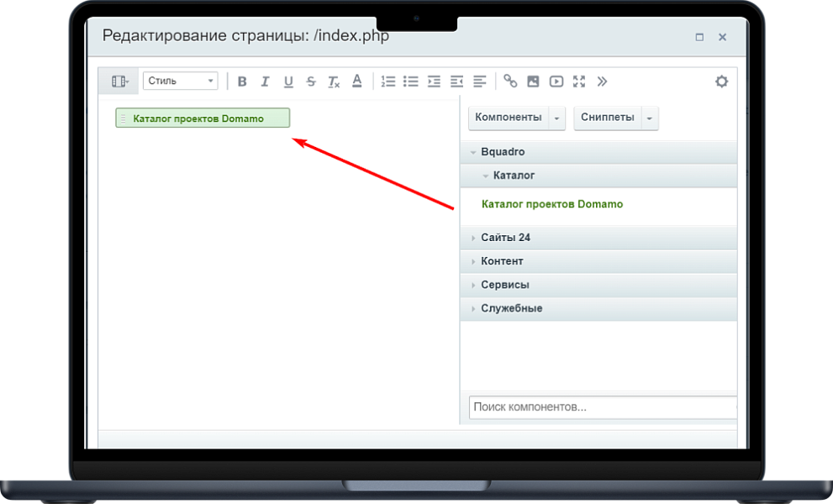
Task: Insert an image
Action: tap(533, 81)
